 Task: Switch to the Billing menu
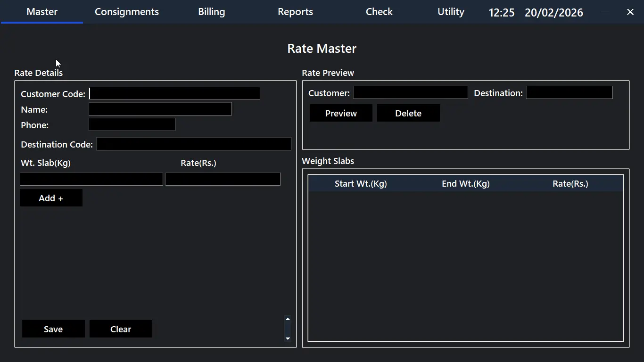click(x=211, y=12)
